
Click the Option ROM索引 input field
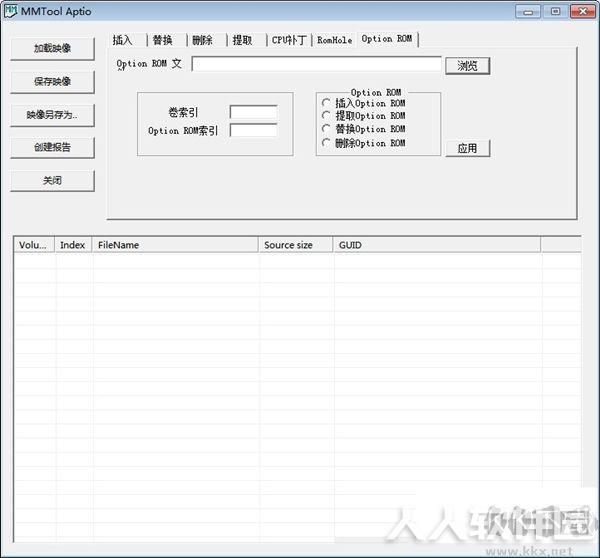click(254, 131)
